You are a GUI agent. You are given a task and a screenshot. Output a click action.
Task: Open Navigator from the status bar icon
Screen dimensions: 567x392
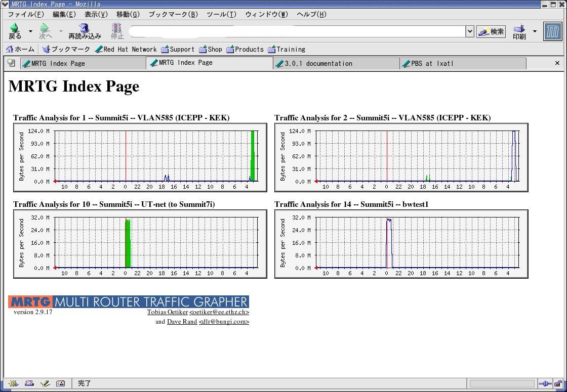tap(13, 383)
